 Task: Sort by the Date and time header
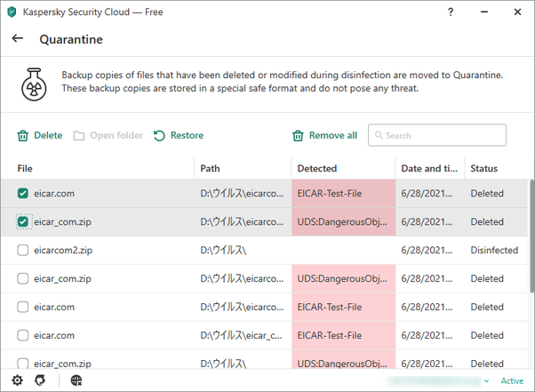(429, 169)
